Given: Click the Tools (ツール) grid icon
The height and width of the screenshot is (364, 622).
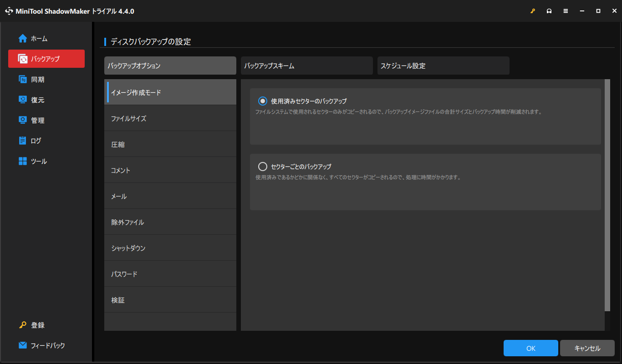Looking at the screenshot, I should point(23,161).
